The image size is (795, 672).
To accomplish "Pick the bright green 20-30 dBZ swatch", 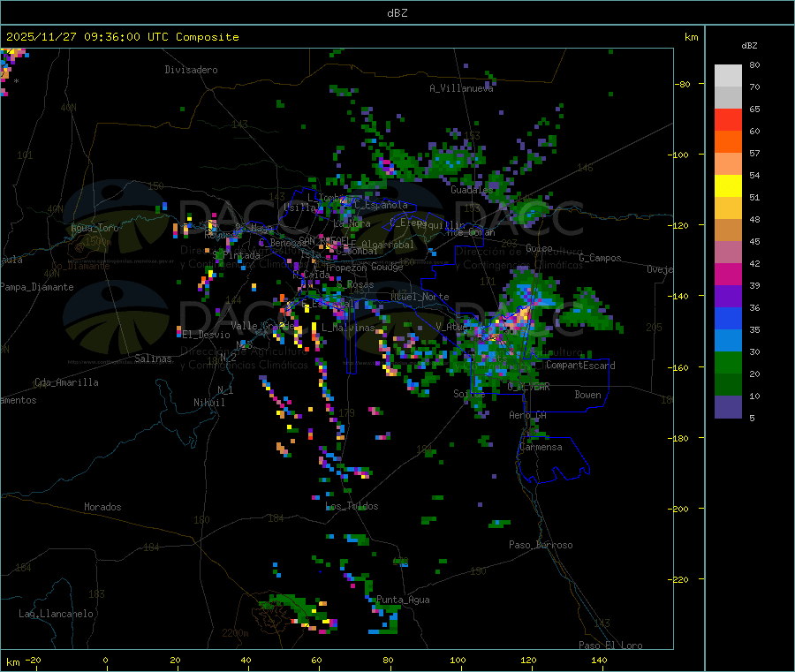I will point(728,362).
